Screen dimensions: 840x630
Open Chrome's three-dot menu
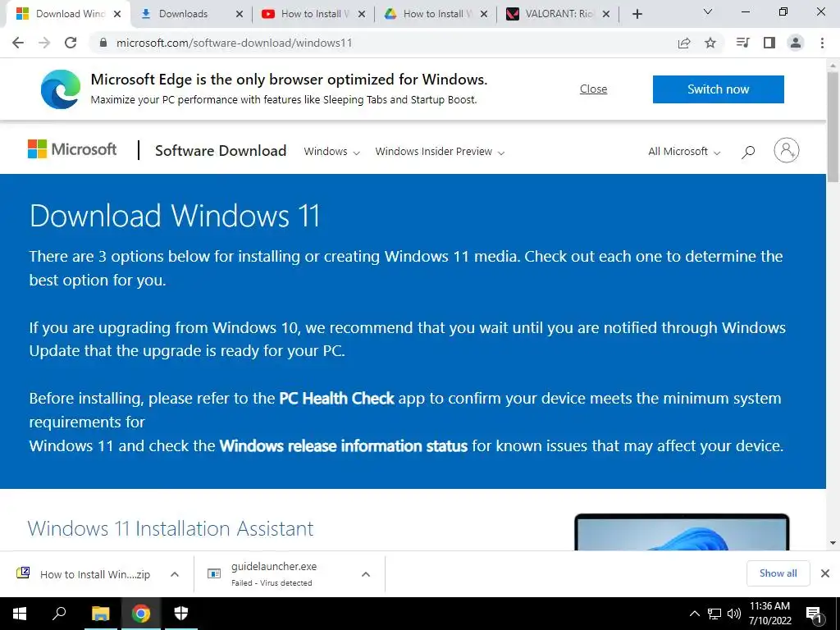coord(822,43)
